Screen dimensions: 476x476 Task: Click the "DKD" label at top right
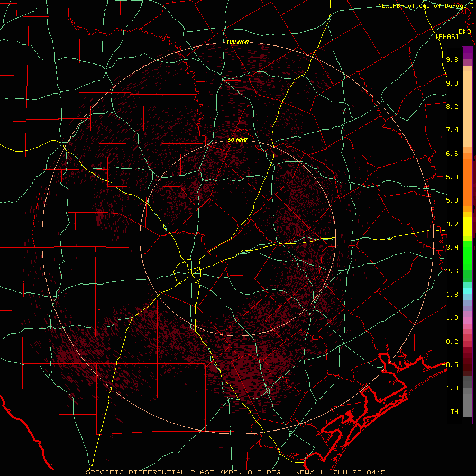coord(465,31)
